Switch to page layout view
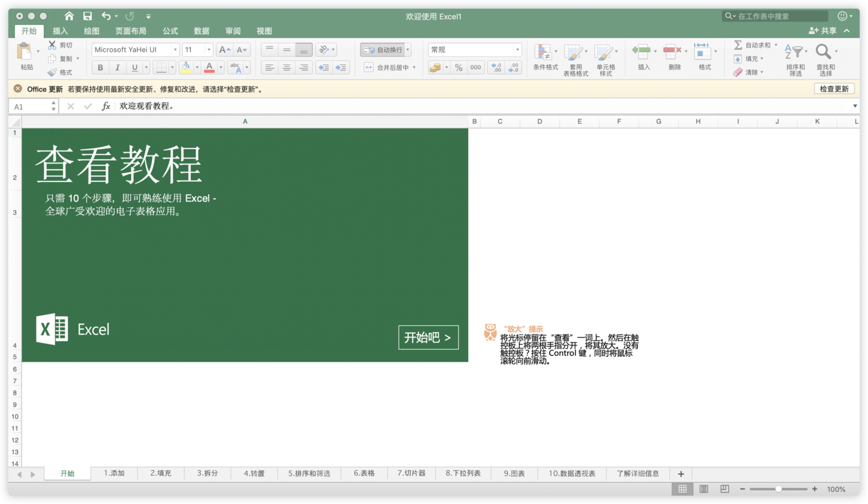 tap(704, 489)
